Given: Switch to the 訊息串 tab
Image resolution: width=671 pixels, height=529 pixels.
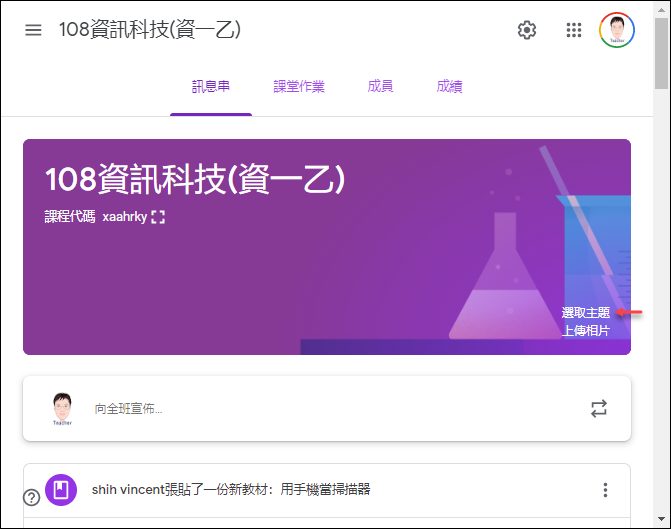Looking at the screenshot, I should [x=211, y=87].
